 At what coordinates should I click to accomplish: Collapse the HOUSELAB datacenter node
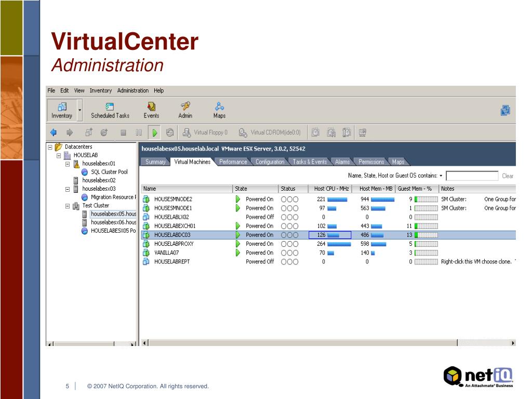point(59,155)
